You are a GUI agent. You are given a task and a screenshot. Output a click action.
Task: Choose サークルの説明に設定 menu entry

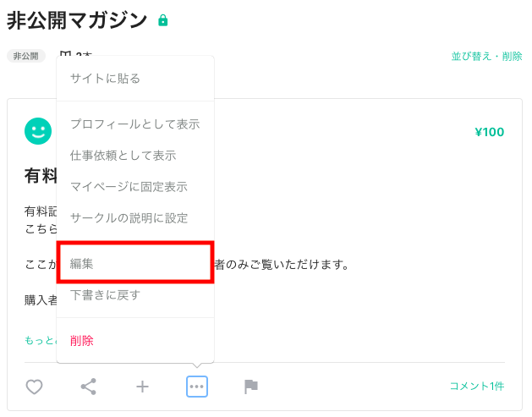[x=129, y=218]
